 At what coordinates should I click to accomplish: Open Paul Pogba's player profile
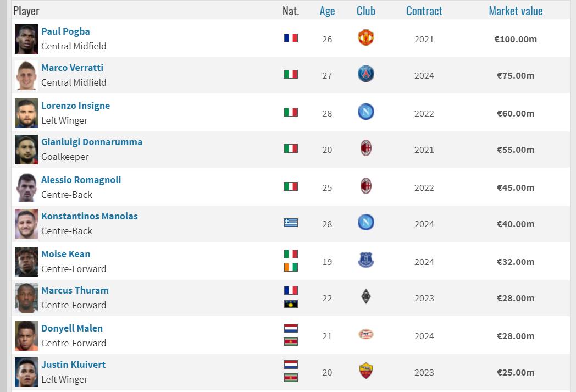pos(65,31)
